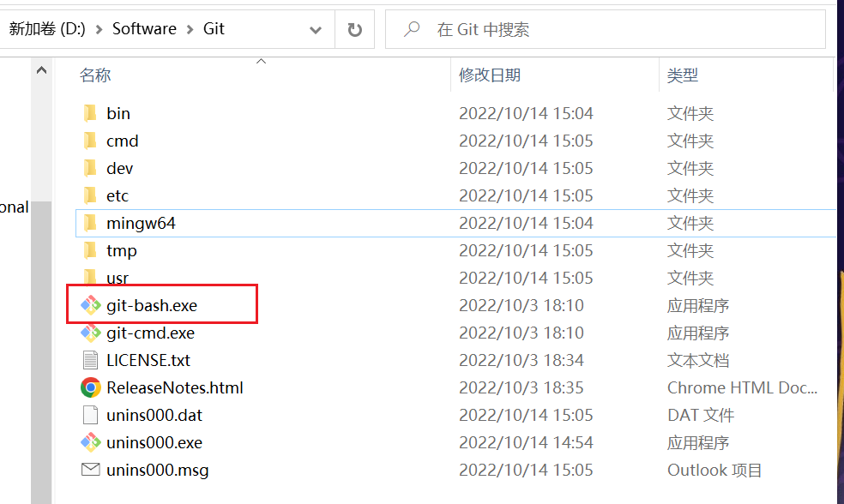Screen dimensions: 844x504
Task: Click the unins000.exe Git icon
Action: click(x=90, y=442)
